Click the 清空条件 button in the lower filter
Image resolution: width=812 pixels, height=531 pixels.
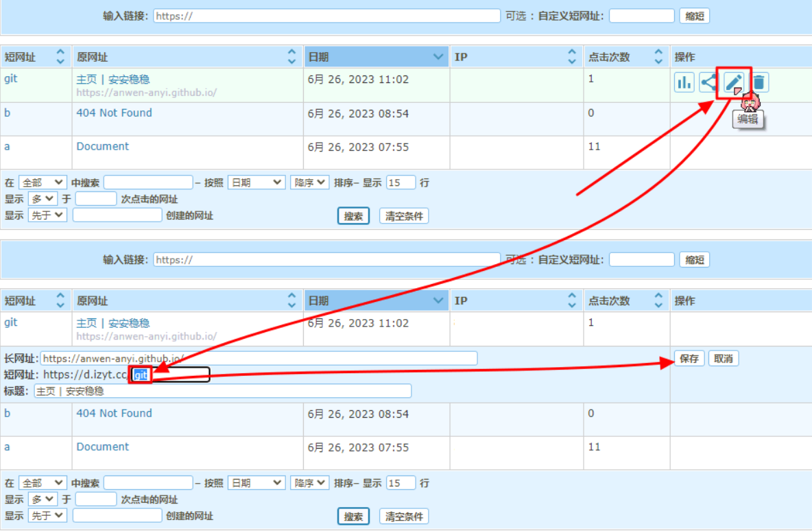point(404,517)
